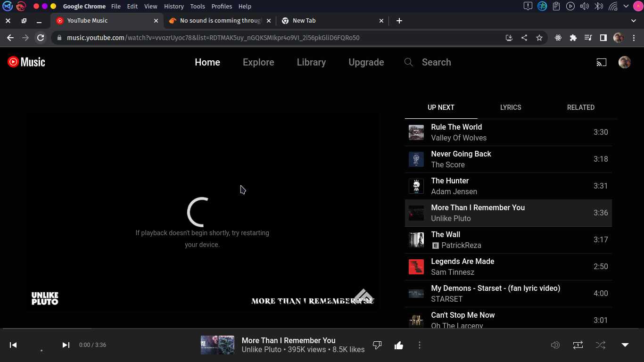Open the Unlike Pluto artist in queue row

pos(451,218)
